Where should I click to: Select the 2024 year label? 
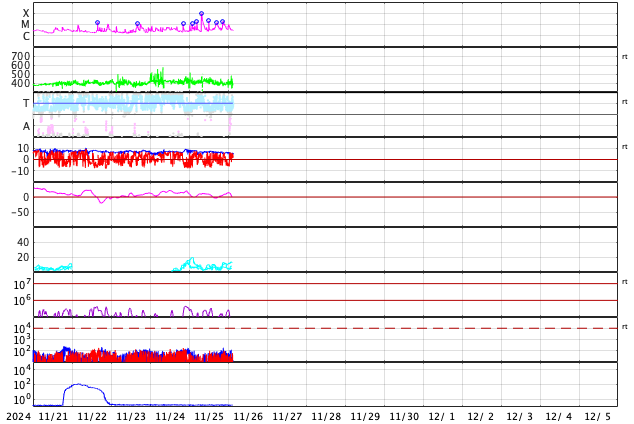(19, 416)
